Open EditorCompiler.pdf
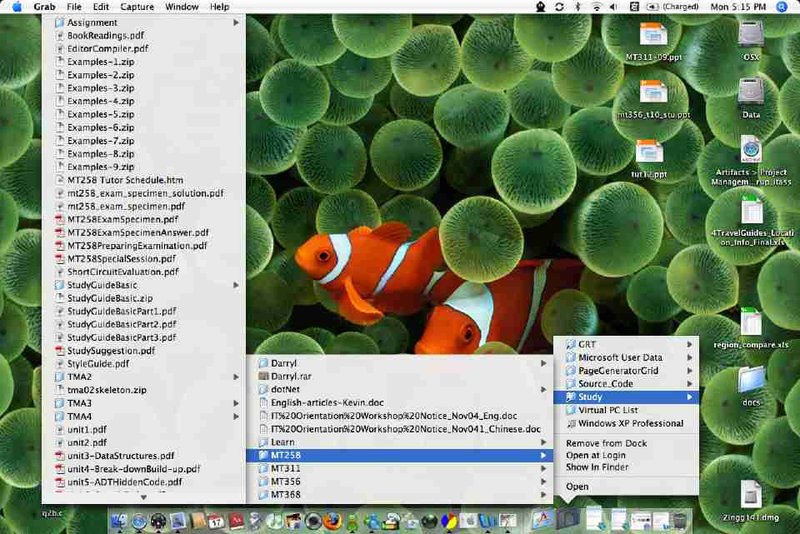 (x=144, y=48)
